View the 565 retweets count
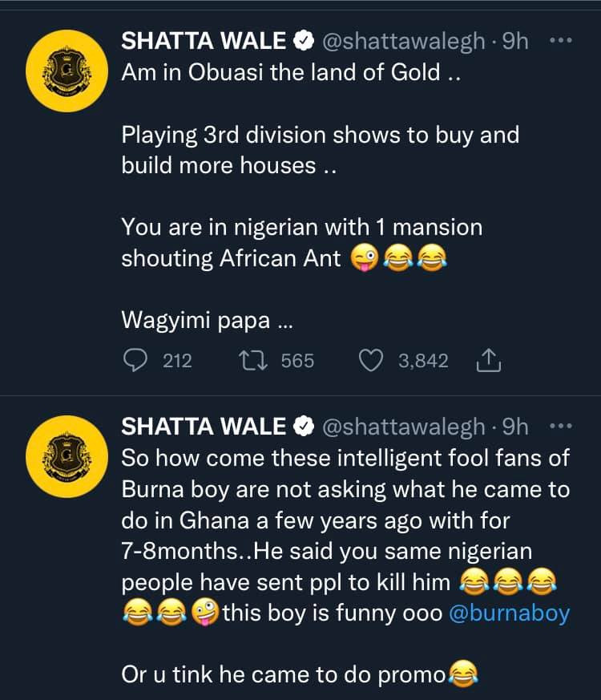This screenshot has height=700, width=601. point(297,362)
